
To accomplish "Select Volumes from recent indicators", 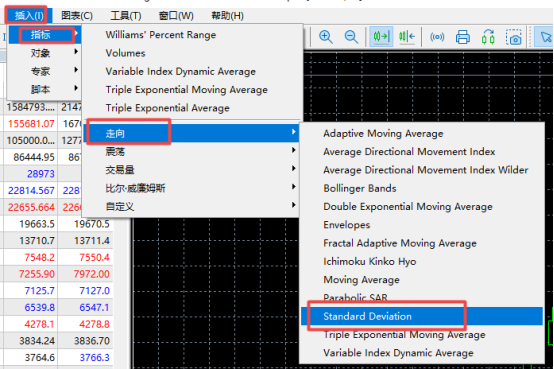I will click(x=125, y=53).
